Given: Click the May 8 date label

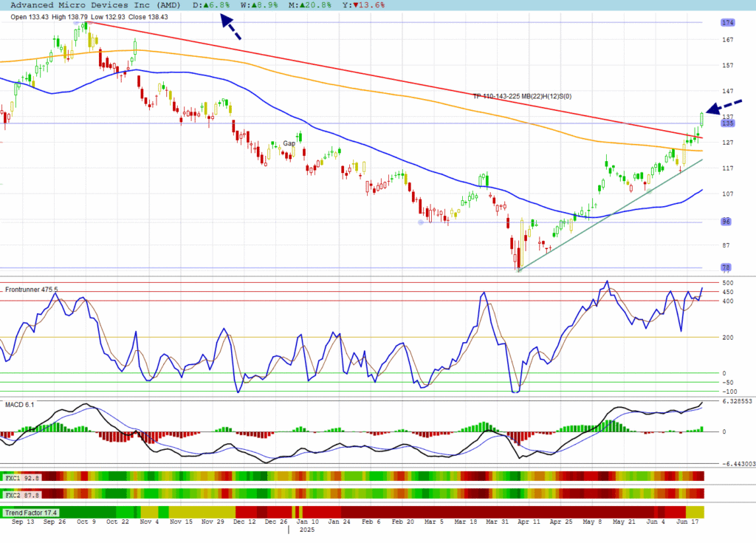Looking at the screenshot, I should (x=593, y=522).
